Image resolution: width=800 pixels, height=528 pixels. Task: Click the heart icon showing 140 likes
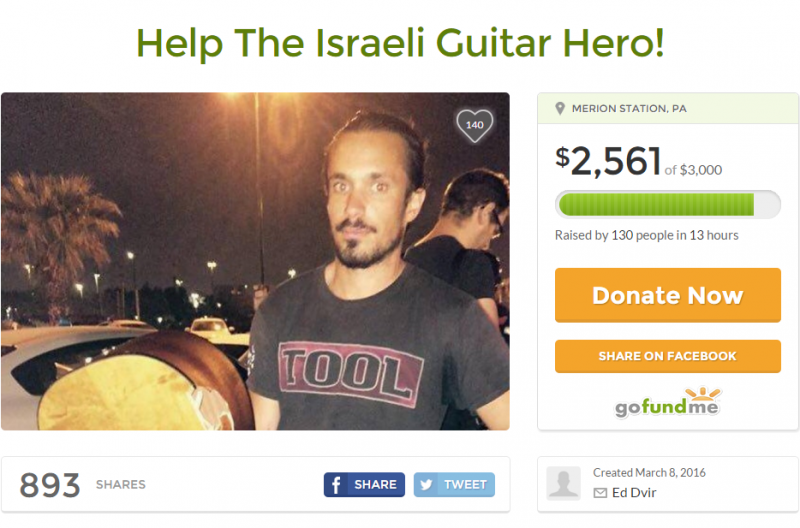click(x=474, y=125)
